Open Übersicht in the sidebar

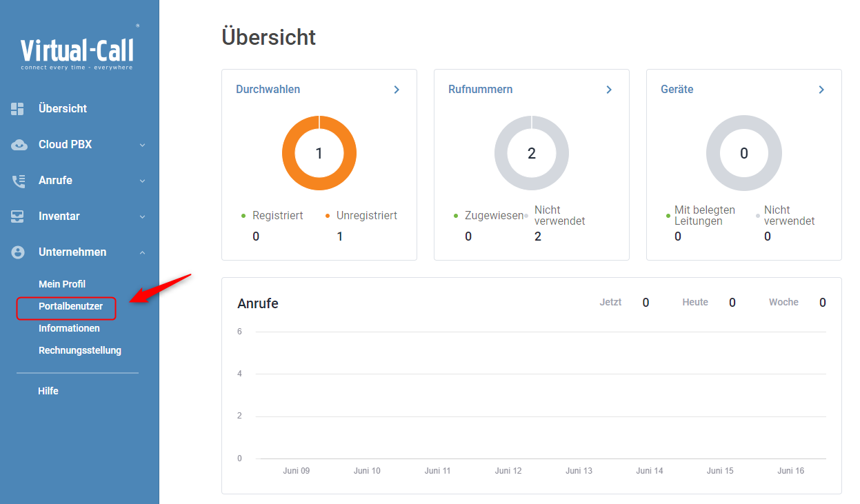pos(63,109)
